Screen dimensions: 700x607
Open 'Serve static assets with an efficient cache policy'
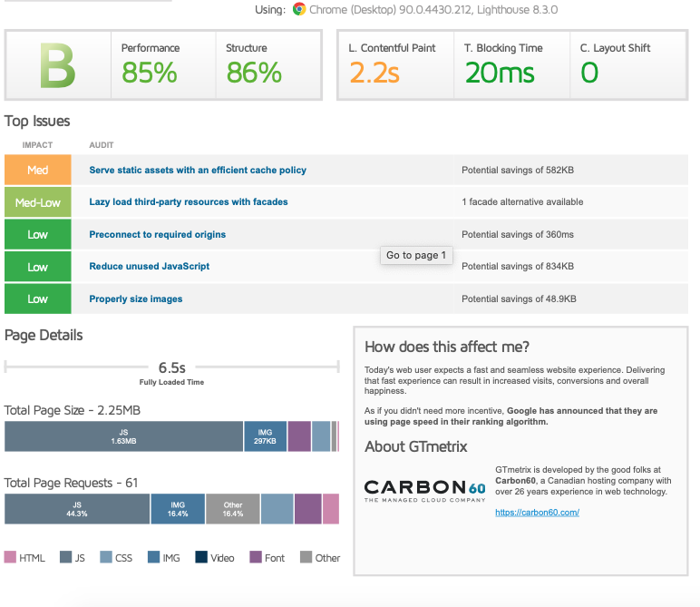point(198,171)
